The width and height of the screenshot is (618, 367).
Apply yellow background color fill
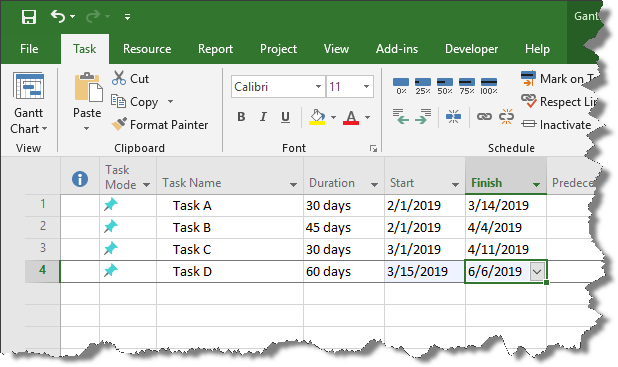tap(317, 117)
